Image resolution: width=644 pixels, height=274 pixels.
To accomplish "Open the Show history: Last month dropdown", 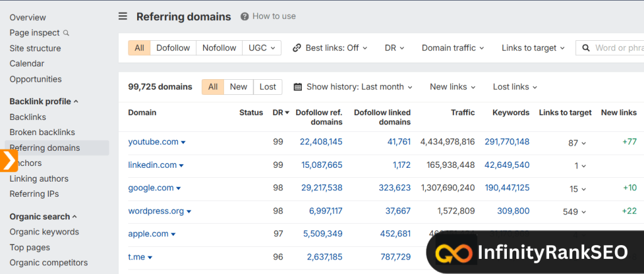I will 353,87.
